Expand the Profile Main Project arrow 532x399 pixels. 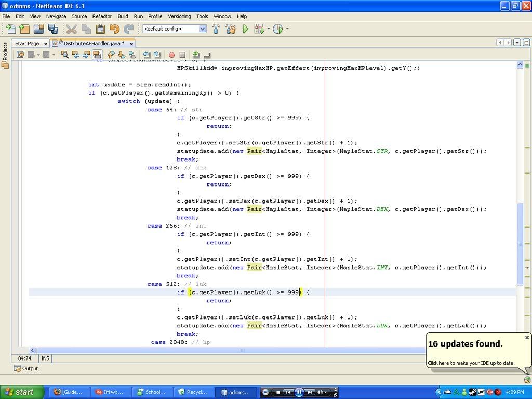point(287,29)
